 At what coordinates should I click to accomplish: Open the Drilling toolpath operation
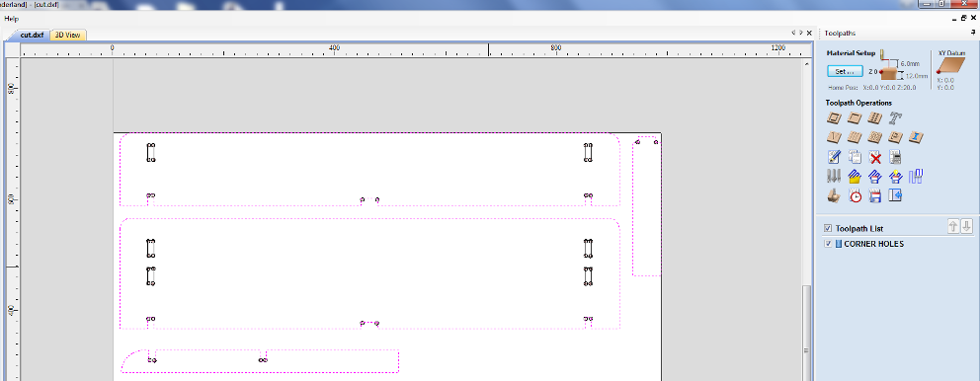click(875, 117)
